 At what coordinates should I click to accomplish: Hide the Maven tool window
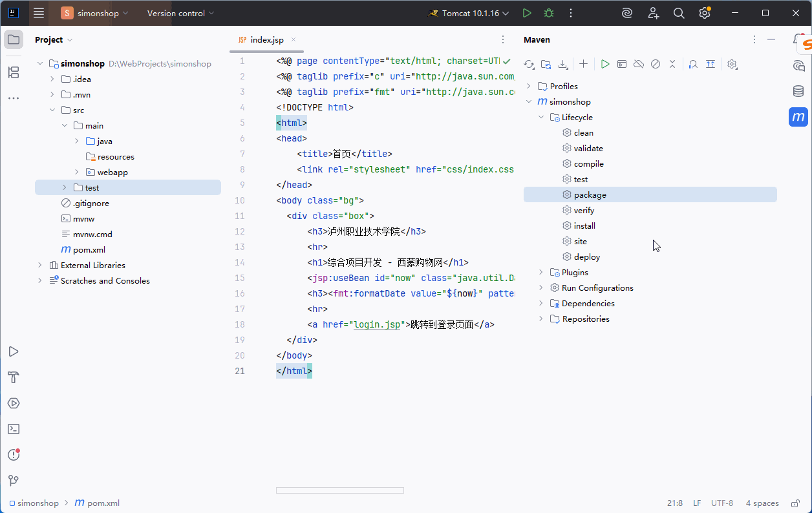click(771, 39)
